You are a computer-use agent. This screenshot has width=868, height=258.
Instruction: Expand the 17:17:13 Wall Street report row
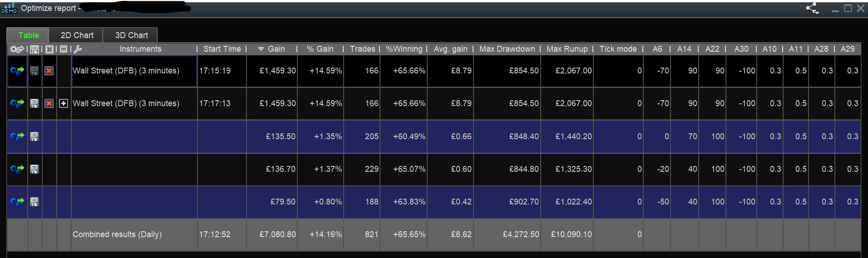click(64, 103)
